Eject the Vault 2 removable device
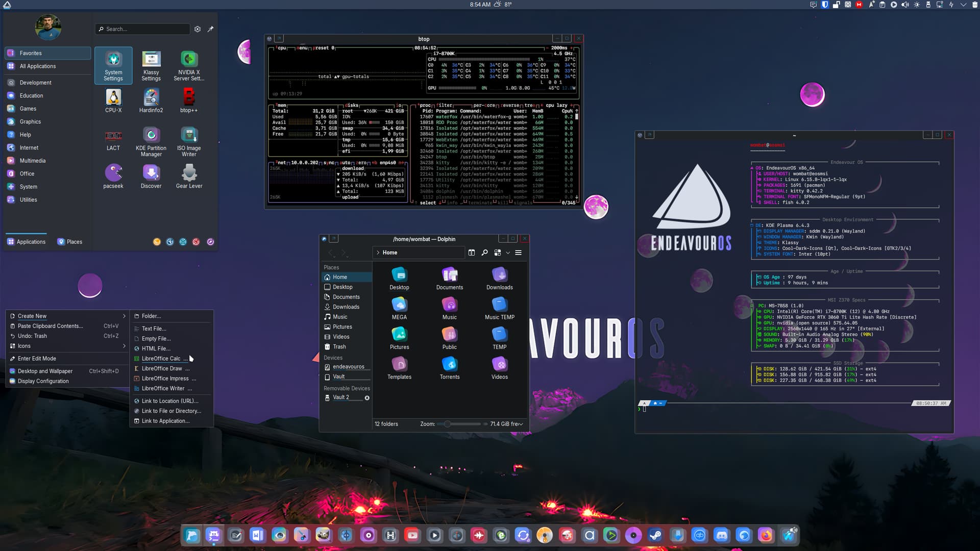This screenshot has height=551, width=980. click(x=367, y=397)
